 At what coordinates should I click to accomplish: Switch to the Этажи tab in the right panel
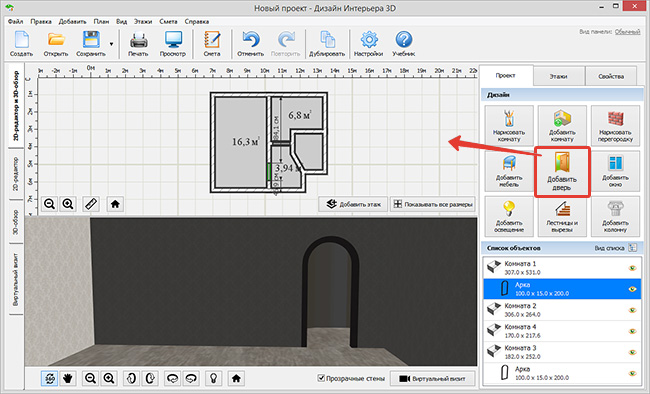[558, 76]
